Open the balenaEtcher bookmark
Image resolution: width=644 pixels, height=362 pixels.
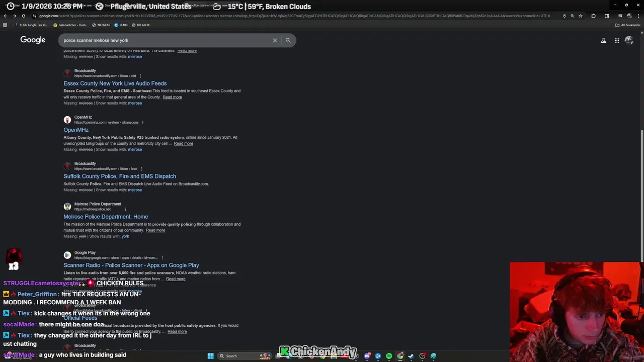click(70, 25)
